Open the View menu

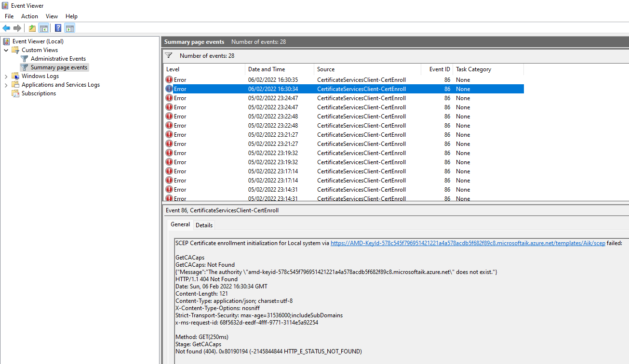tap(52, 16)
